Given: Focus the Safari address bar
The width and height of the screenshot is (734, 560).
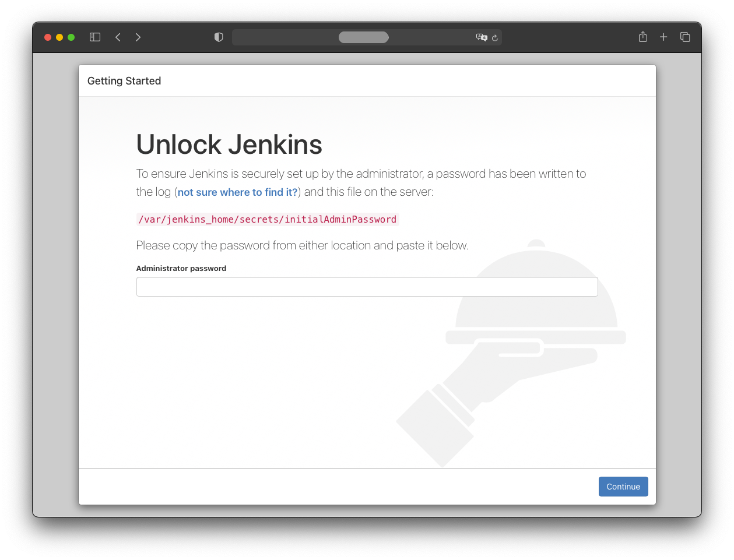Looking at the screenshot, I should point(363,37).
